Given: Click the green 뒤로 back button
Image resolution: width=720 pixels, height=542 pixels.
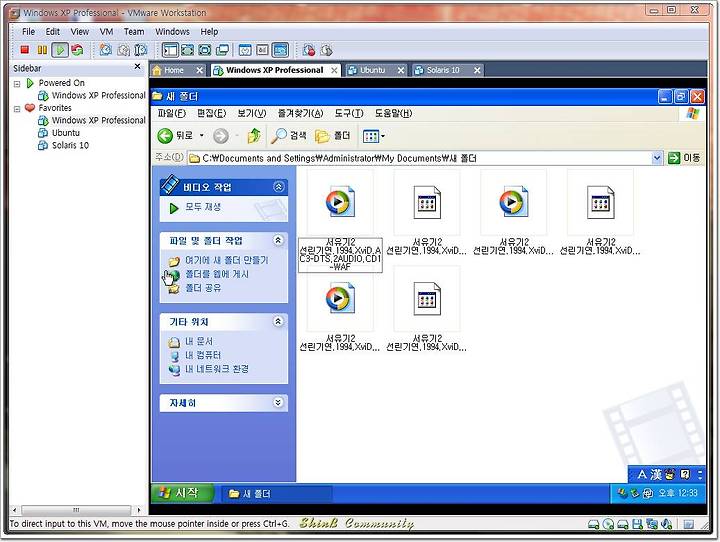Looking at the screenshot, I should coord(175,136).
